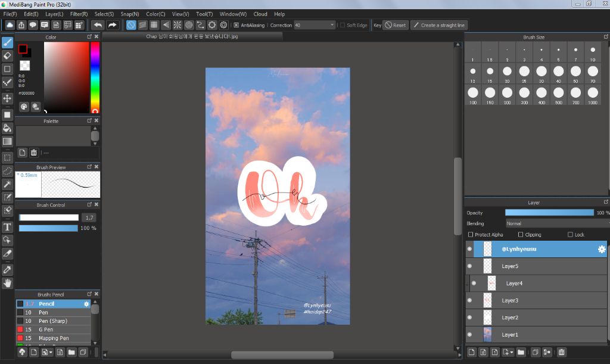This screenshot has height=364, width=610.
Task: Open settings gear for Pencil brush
Action: tap(86, 304)
